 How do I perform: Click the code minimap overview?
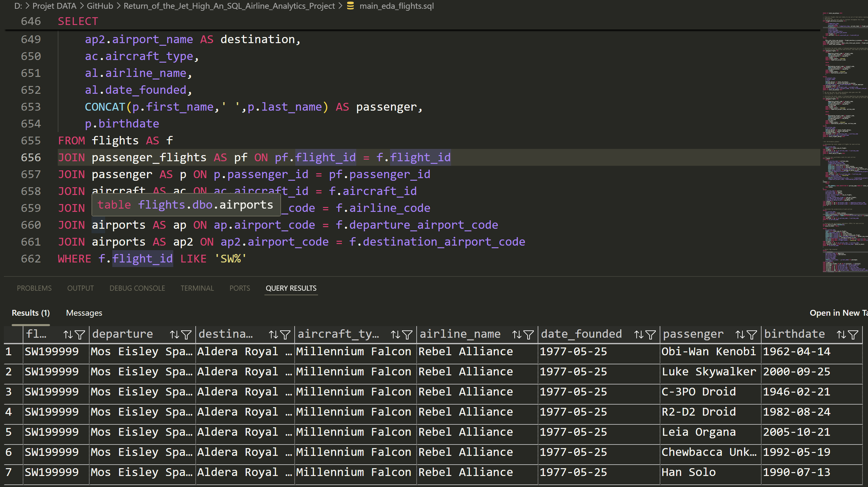pyautogui.click(x=844, y=141)
